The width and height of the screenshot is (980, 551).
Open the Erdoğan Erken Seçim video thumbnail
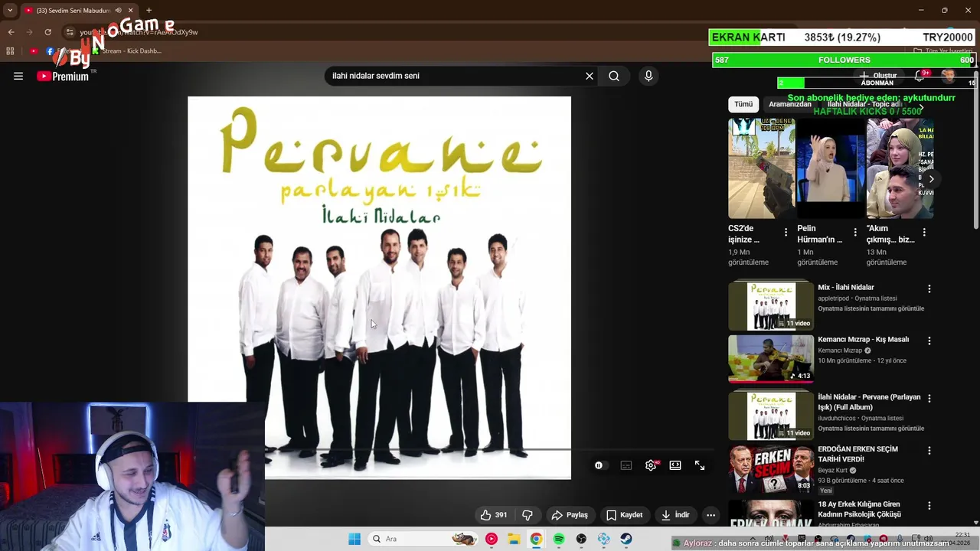771,469
